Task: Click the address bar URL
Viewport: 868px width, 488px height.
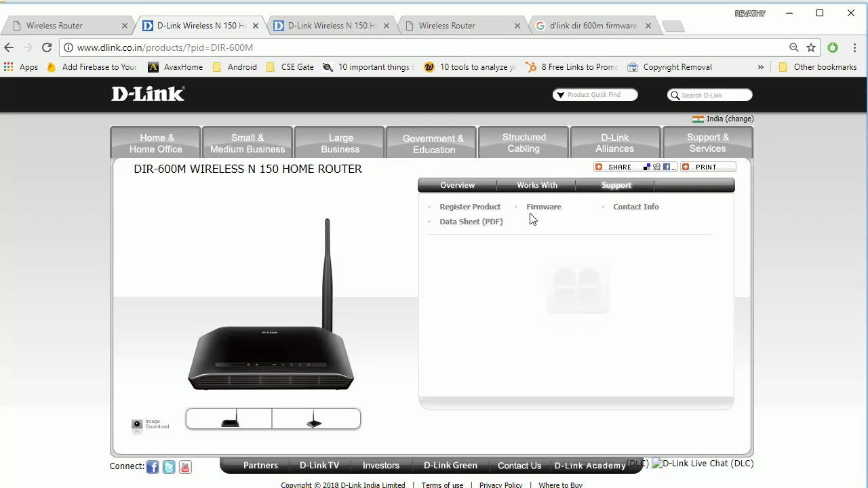Action: coord(165,47)
